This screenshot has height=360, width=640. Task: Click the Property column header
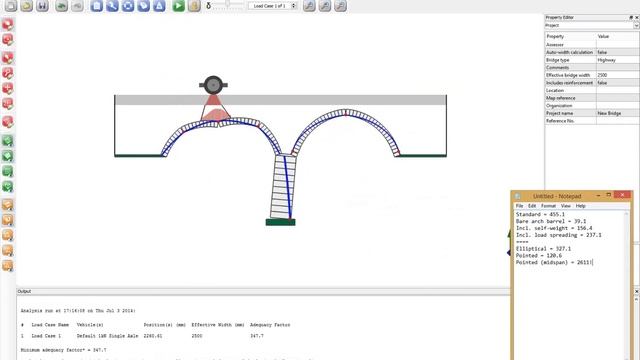coord(571,36)
